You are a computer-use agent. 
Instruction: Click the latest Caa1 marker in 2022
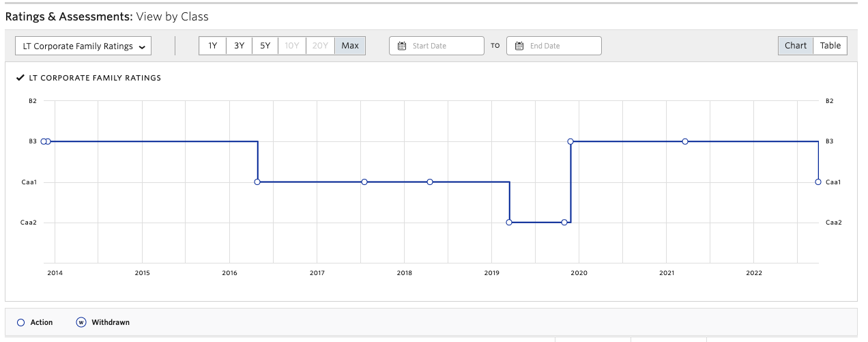pyautogui.click(x=818, y=182)
